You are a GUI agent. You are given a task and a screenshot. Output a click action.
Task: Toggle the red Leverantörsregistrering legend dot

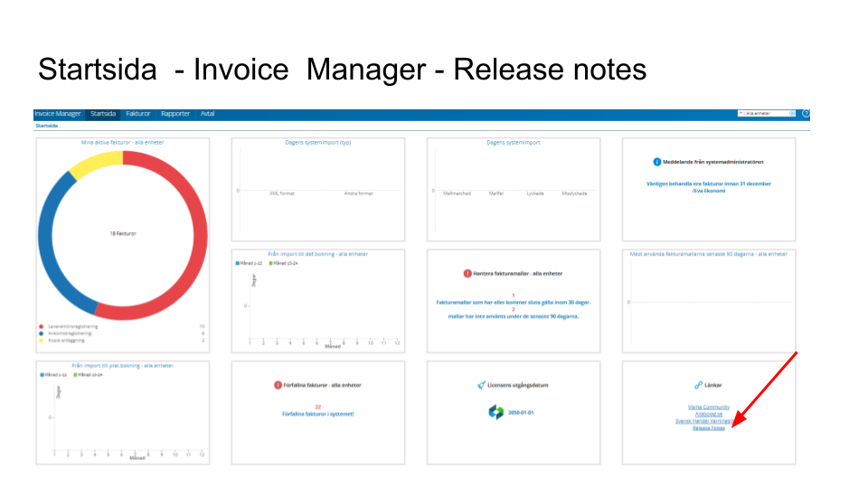(x=41, y=326)
